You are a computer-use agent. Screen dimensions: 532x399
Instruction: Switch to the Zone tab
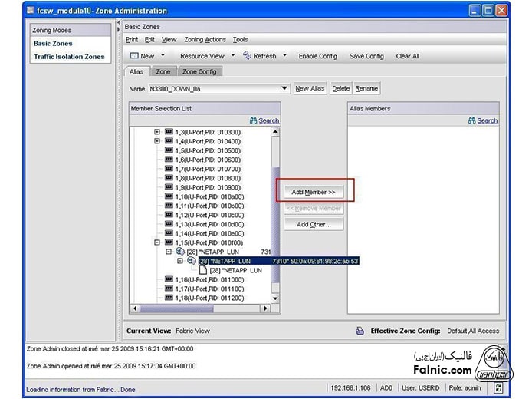tap(163, 71)
